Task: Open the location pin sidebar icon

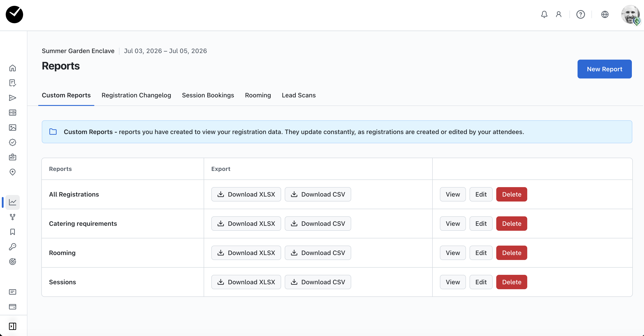Action: (x=13, y=172)
